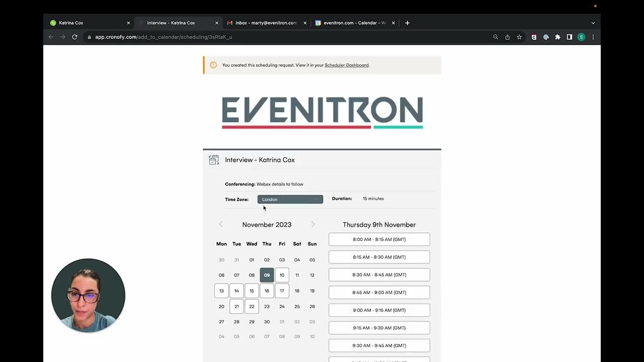Toggle the browser side panel icon
Viewport: 644px width, 362px height.
pos(570,37)
